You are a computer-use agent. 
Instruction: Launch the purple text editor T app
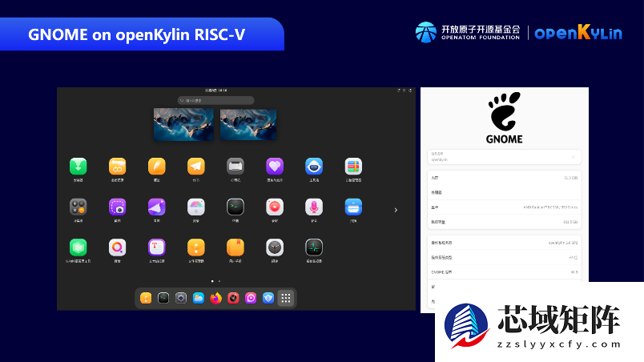point(156,247)
